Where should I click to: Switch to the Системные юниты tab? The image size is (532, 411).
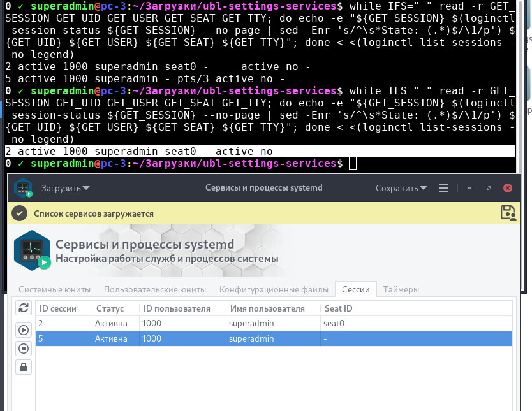click(55, 290)
